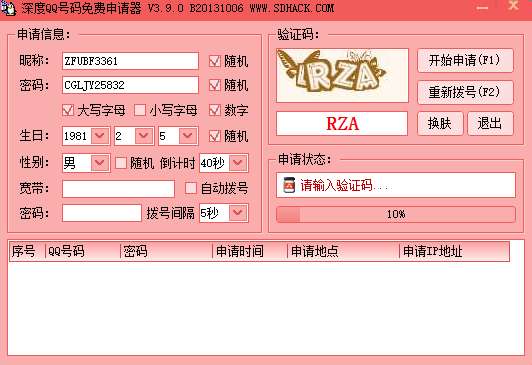This screenshot has height=365, width=532.
Task: Open the birth year 1981 dropdown
Action: click(x=100, y=136)
